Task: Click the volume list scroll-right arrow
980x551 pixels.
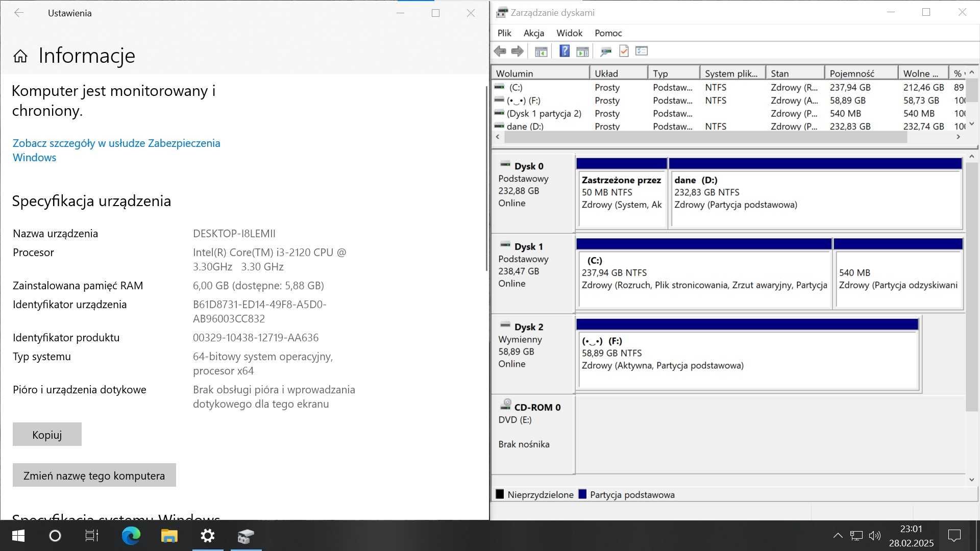Action: [x=959, y=137]
